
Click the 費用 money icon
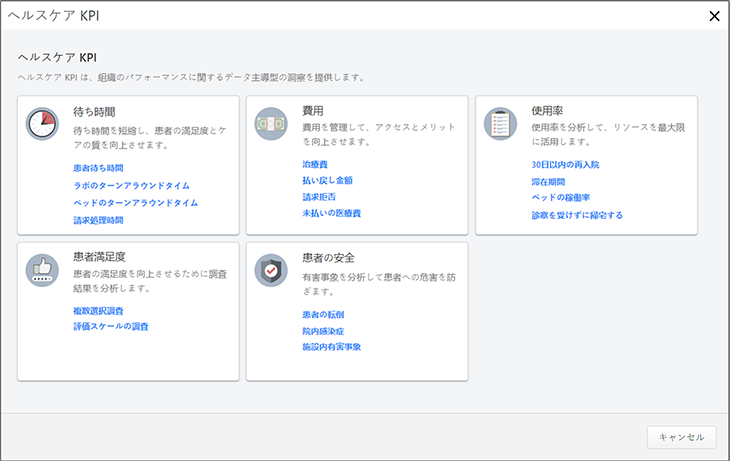[271, 124]
